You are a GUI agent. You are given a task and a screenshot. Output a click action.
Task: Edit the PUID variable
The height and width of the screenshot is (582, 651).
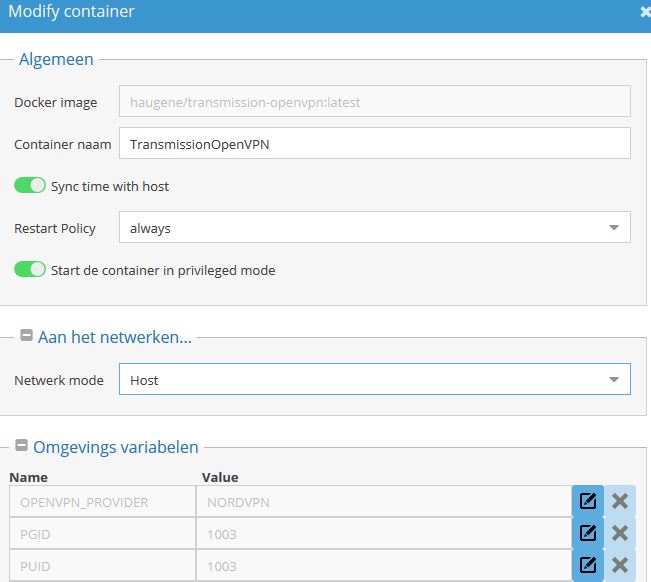coord(587,565)
